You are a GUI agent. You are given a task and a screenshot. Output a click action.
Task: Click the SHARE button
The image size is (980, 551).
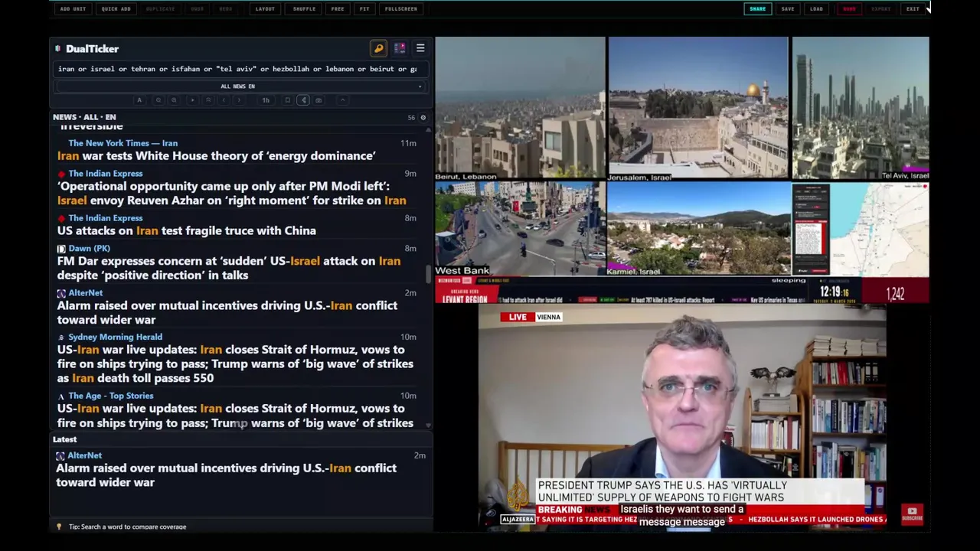pos(757,9)
